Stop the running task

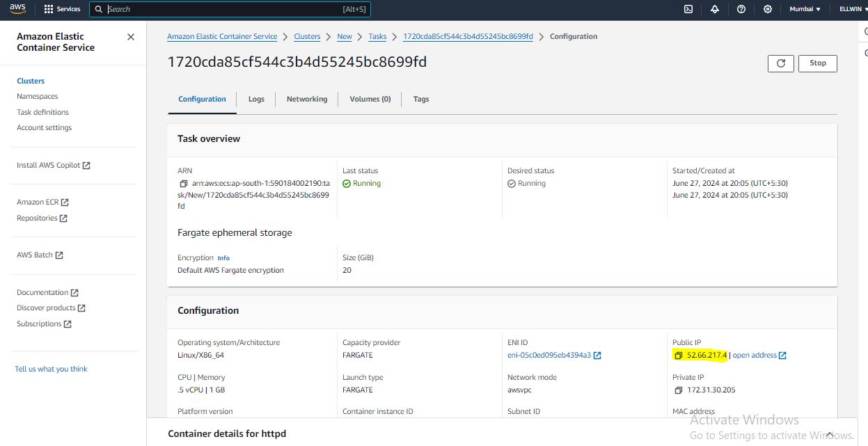pyautogui.click(x=817, y=63)
